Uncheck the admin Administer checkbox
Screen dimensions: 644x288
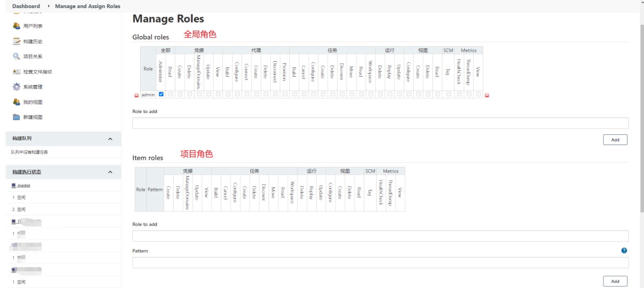click(x=161, y=94)
